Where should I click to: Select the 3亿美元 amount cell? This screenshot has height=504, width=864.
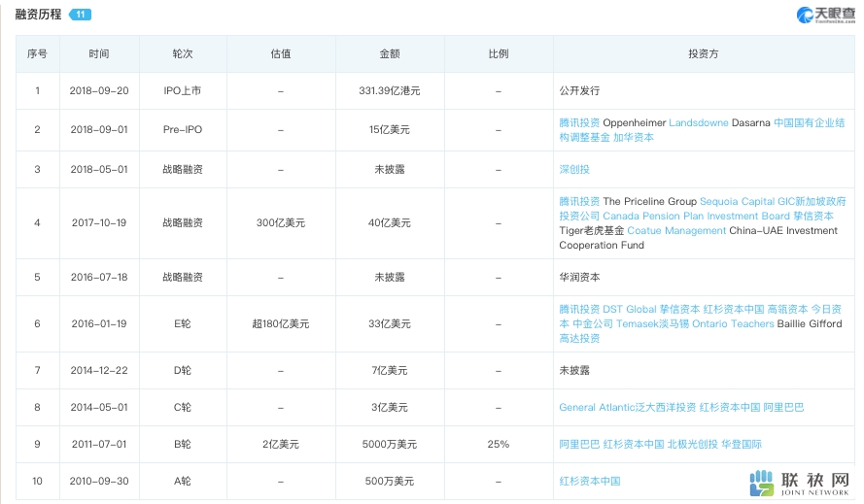(390, 407)
